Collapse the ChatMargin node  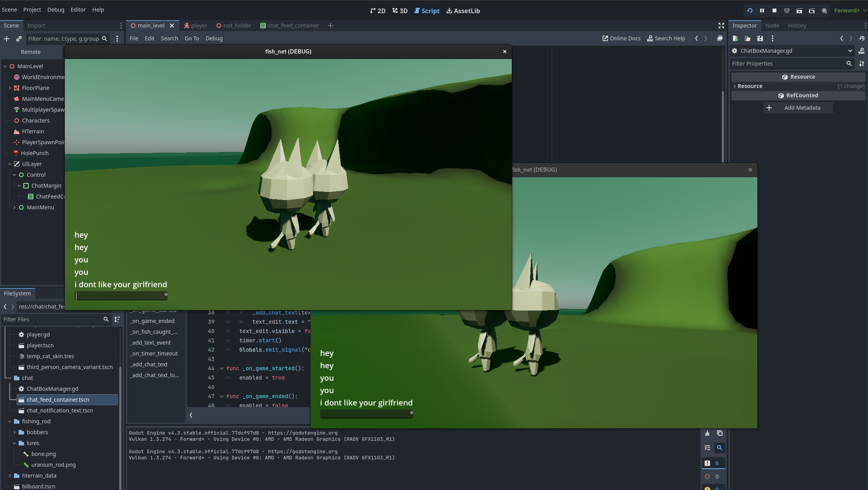[19, 186]
